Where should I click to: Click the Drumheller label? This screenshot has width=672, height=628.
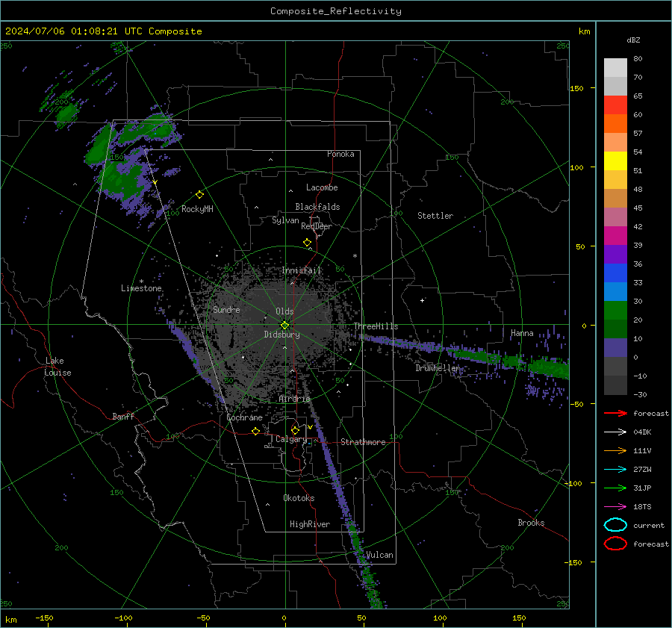(438, 368)
